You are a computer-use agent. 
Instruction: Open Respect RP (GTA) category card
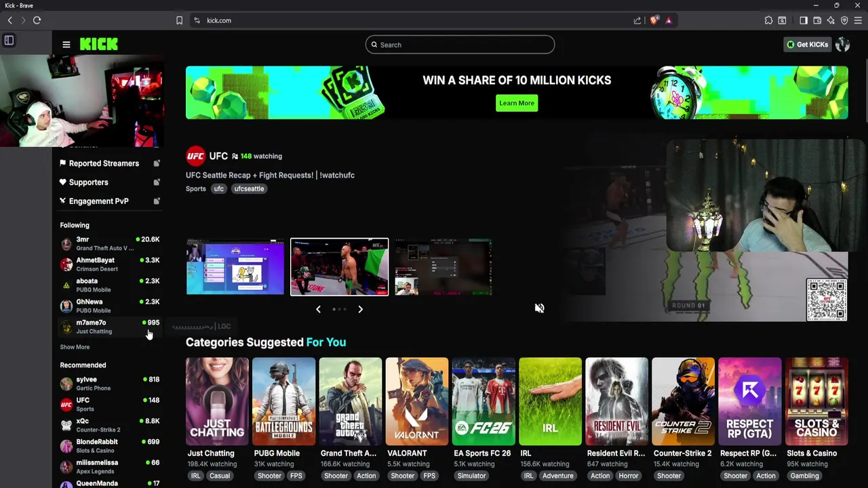749,401
